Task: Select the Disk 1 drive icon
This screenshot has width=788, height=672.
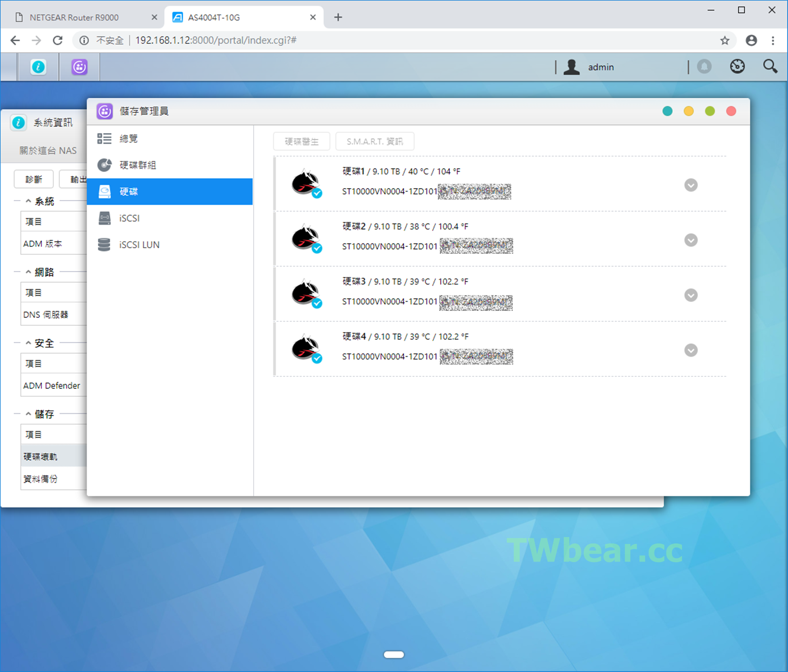Action: click(307, 184)
